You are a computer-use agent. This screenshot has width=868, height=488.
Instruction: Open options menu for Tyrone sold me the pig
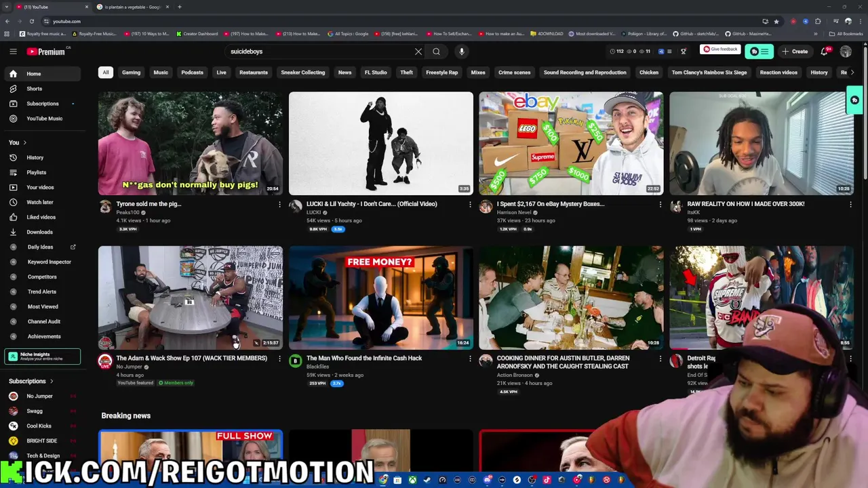tap(279, 204)
